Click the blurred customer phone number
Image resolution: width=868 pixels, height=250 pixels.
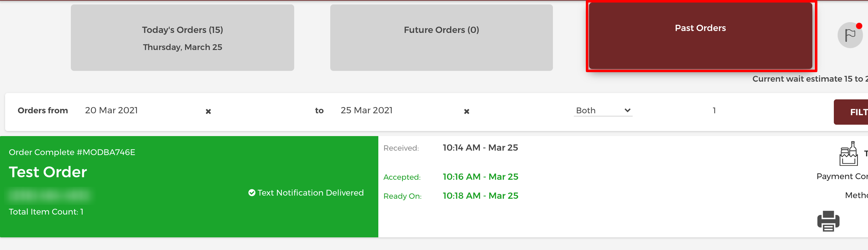(x=49, y=195)
